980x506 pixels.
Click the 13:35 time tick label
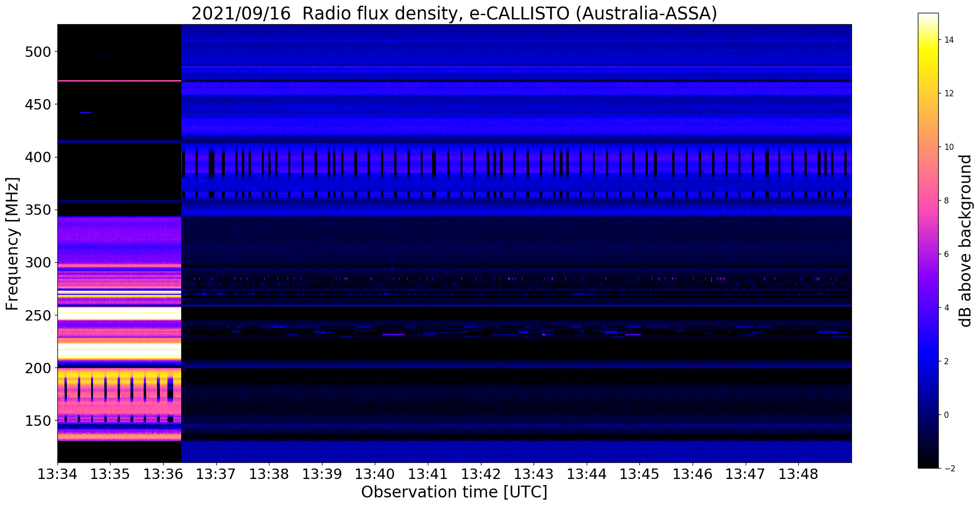tap(111, 474)
